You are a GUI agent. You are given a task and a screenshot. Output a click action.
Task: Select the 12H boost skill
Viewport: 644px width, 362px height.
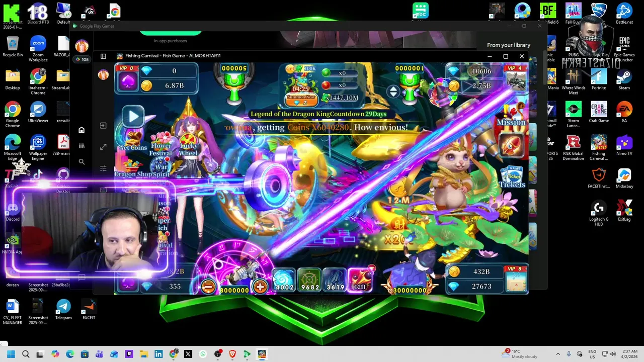pyautogui.click(x=360, y=281)
